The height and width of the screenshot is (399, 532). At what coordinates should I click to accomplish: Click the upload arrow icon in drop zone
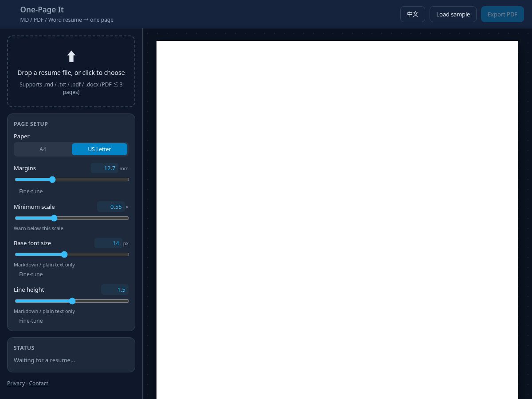pos(71,56)
